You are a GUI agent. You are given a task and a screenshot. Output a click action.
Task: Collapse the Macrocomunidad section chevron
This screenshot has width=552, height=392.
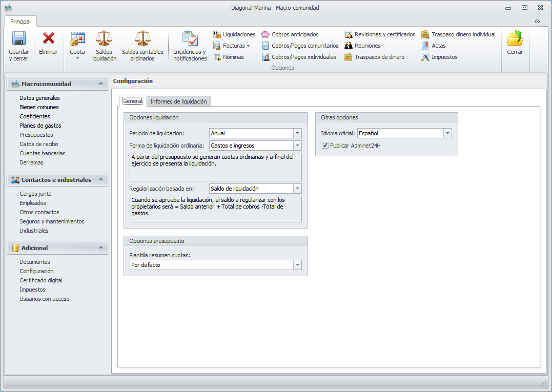(100, 84)
